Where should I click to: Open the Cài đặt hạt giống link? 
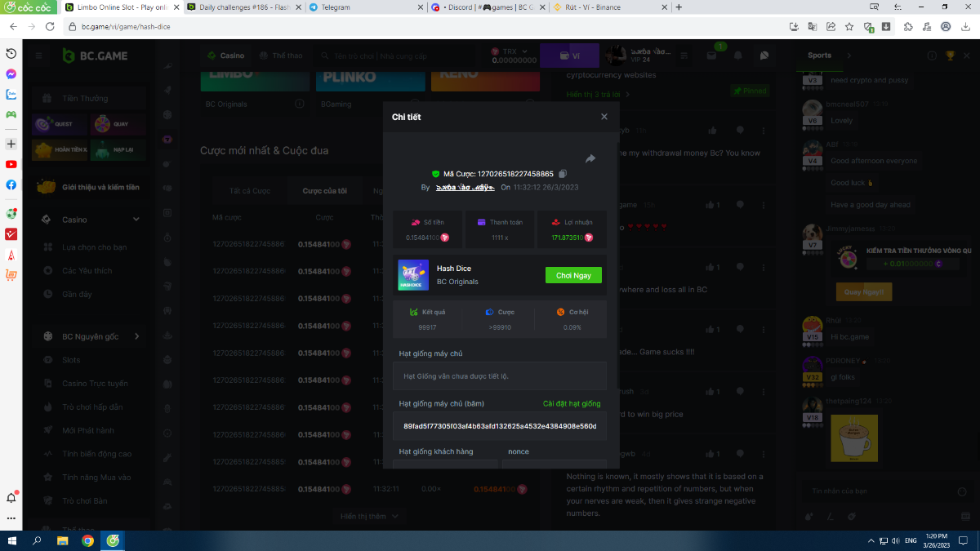572,404
